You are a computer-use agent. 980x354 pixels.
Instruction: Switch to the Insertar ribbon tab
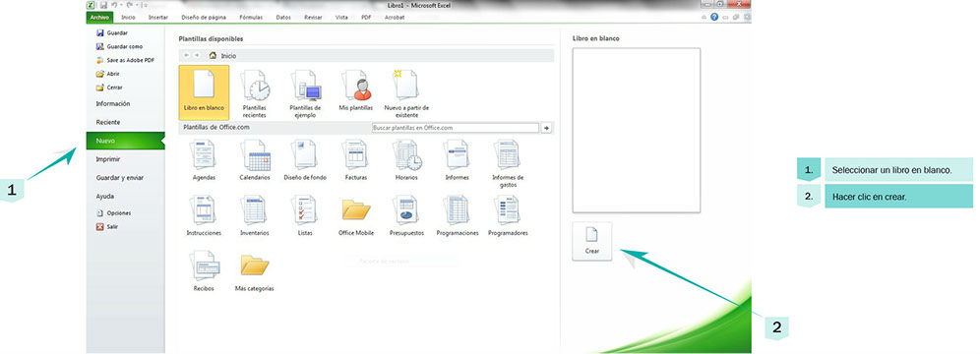click(x=158, y=18)
